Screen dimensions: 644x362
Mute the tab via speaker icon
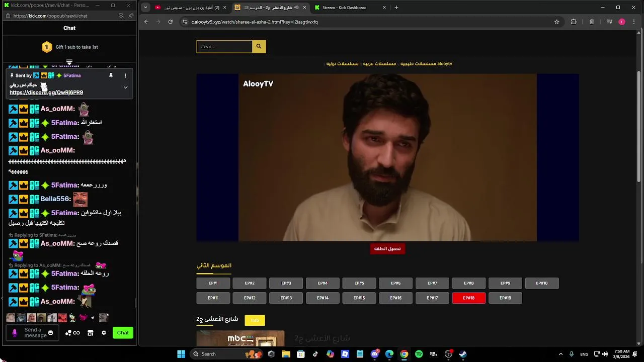(x=296, y=8)
